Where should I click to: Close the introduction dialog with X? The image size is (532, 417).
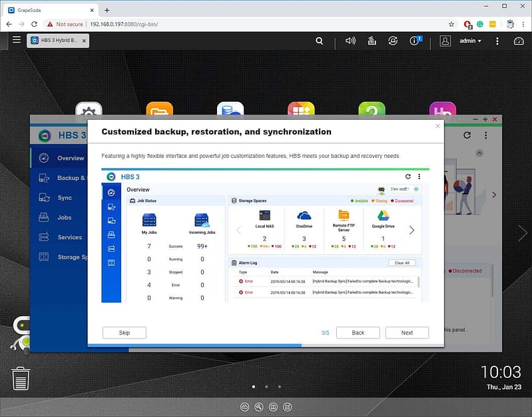(437, 126)
